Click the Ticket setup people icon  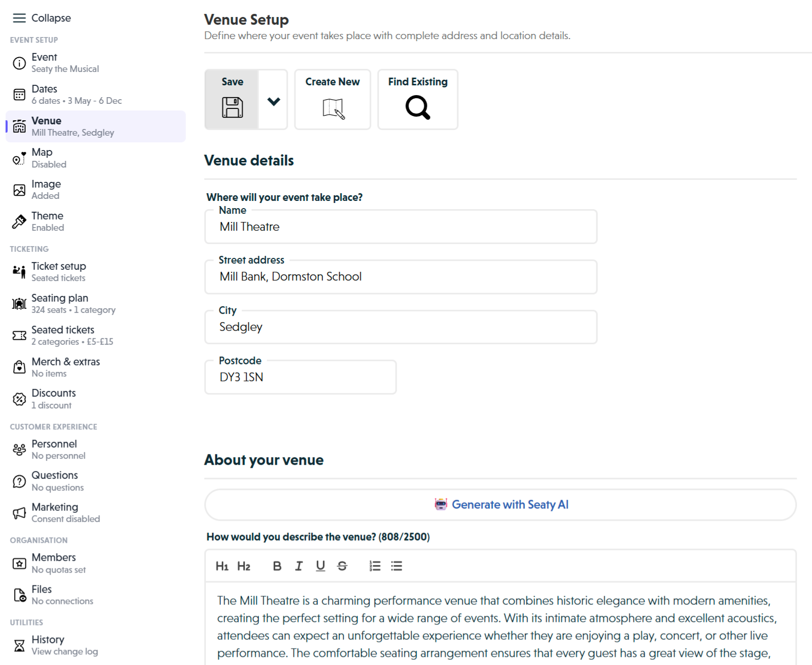(19, 272)
